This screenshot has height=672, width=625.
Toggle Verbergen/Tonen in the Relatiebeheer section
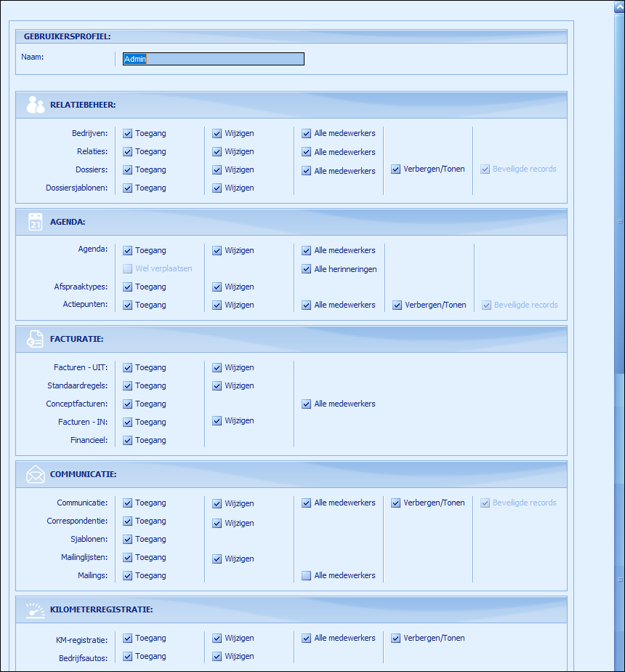pyautogui.click(x=396, y=169)
